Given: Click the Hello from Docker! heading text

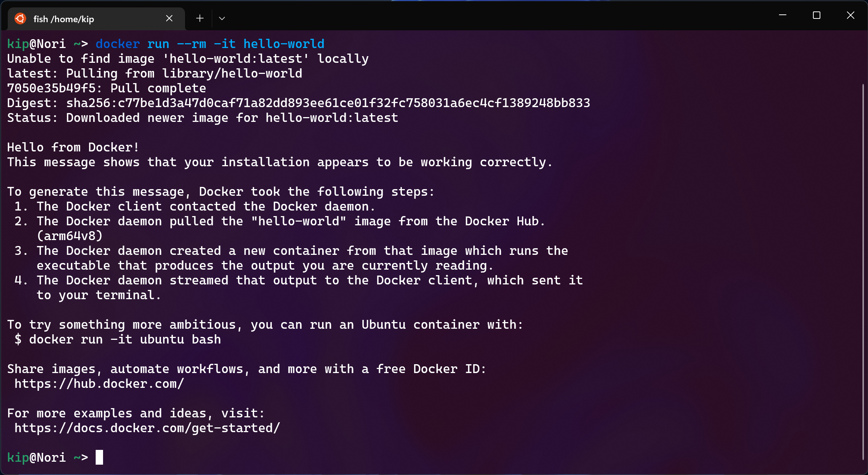Looking at the screenshot, I should tap(72, 147).
